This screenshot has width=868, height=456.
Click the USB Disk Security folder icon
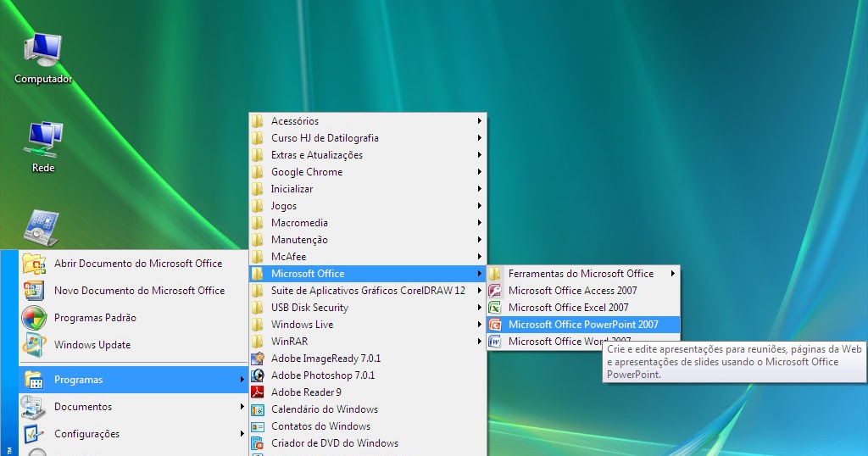coord(257,308)
